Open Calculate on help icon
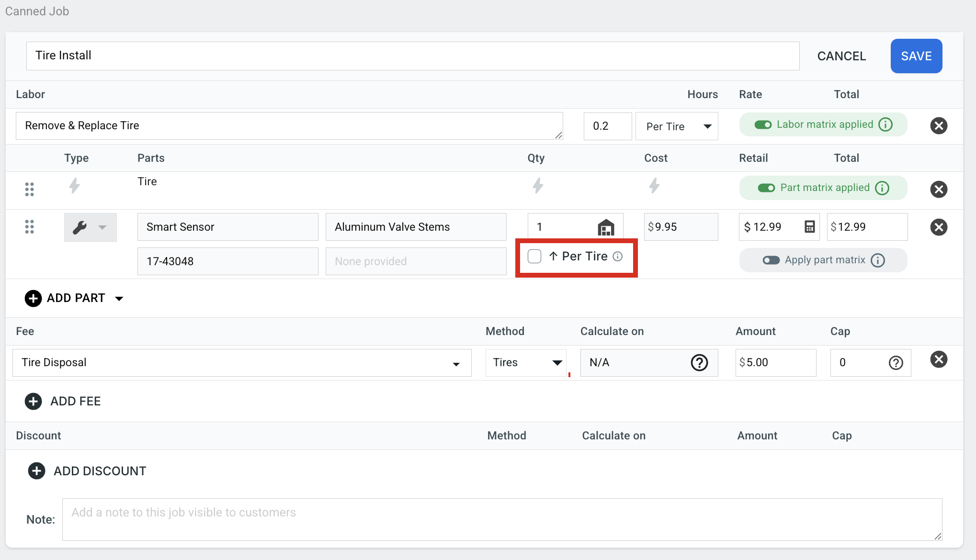Image resolution: width=976 pixels, height=560 pixels. pyautogui.click(x=699, y=363)
